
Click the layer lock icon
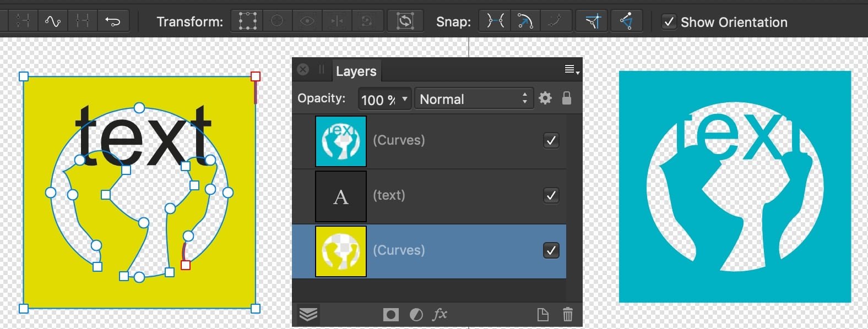pos(566,98)
